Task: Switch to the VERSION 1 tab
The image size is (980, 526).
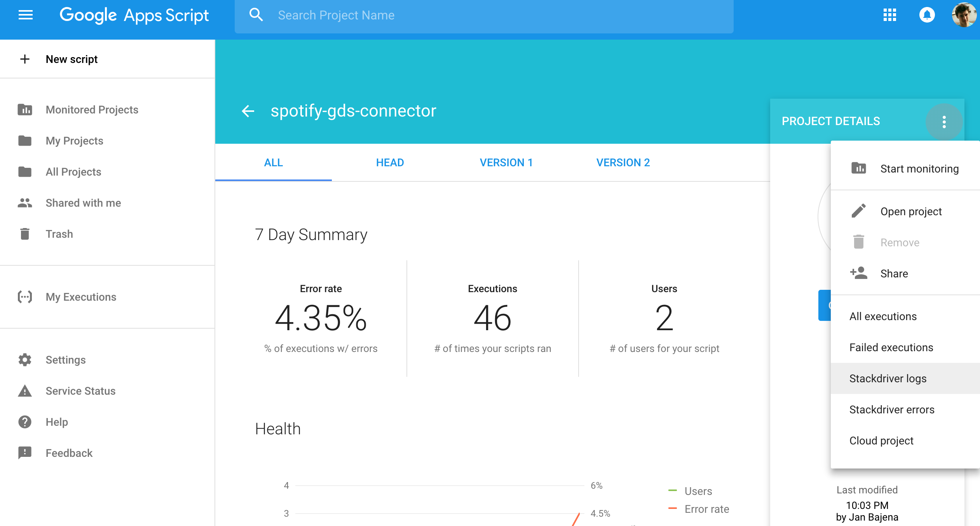Action: tap(506, 162)
